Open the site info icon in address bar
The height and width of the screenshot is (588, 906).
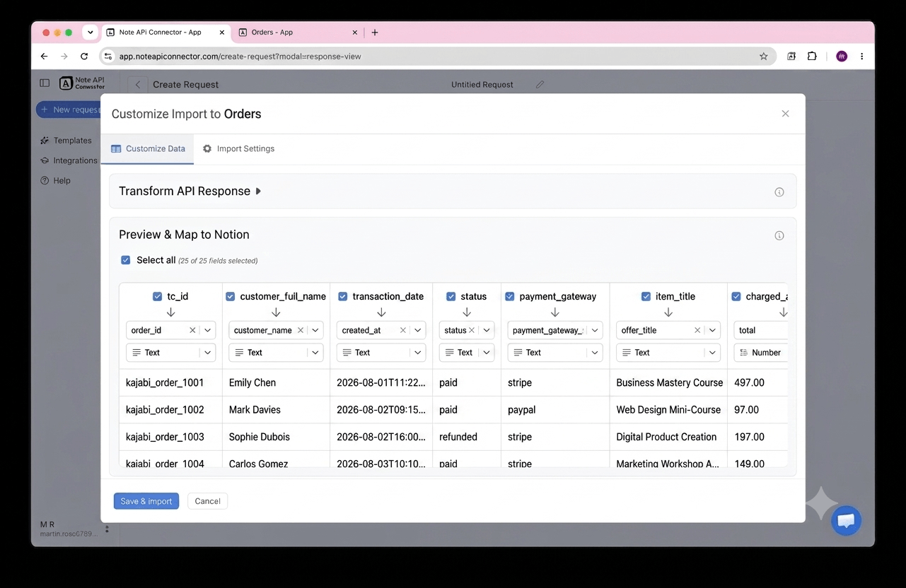(x=108, y=57)
